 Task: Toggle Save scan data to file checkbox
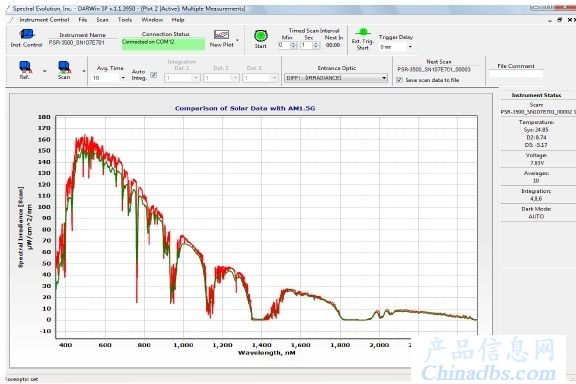tap(399, 80)
